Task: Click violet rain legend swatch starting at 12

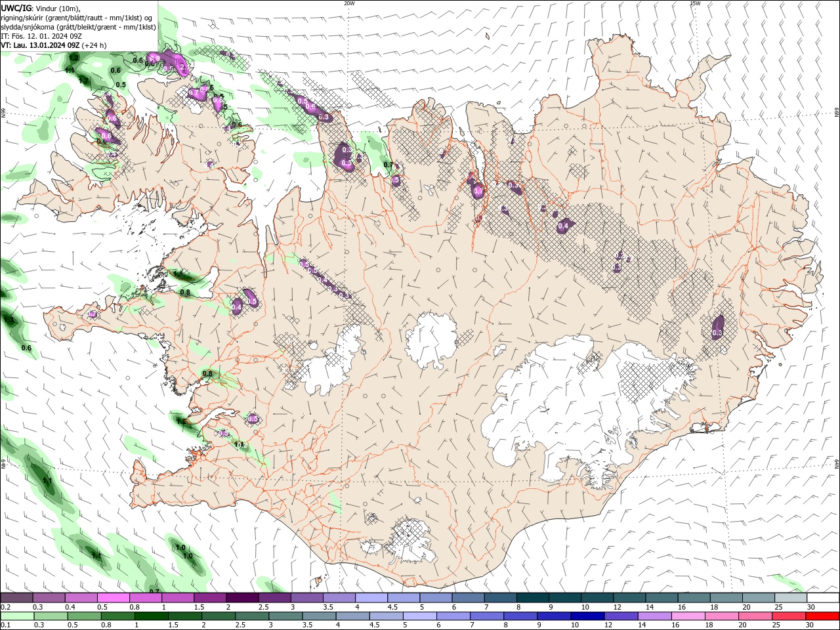Action: coord(621,616)
